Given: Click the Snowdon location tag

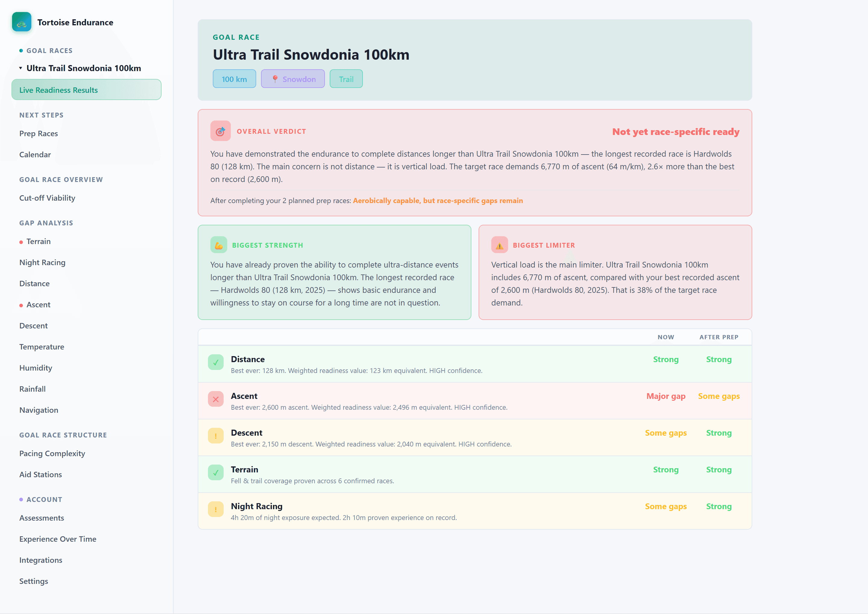Looking at the screenshot, I should [293, 79].
